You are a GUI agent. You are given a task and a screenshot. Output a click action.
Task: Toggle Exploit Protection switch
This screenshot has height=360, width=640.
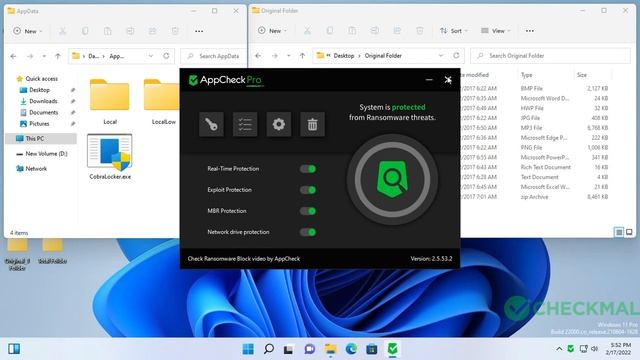308,190
